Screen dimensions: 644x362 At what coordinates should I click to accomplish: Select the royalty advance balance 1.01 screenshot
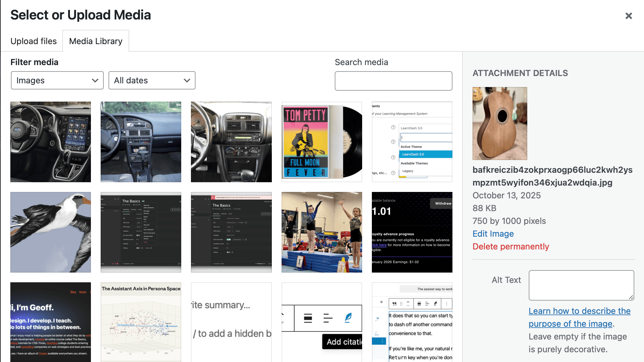pos(412,232)
